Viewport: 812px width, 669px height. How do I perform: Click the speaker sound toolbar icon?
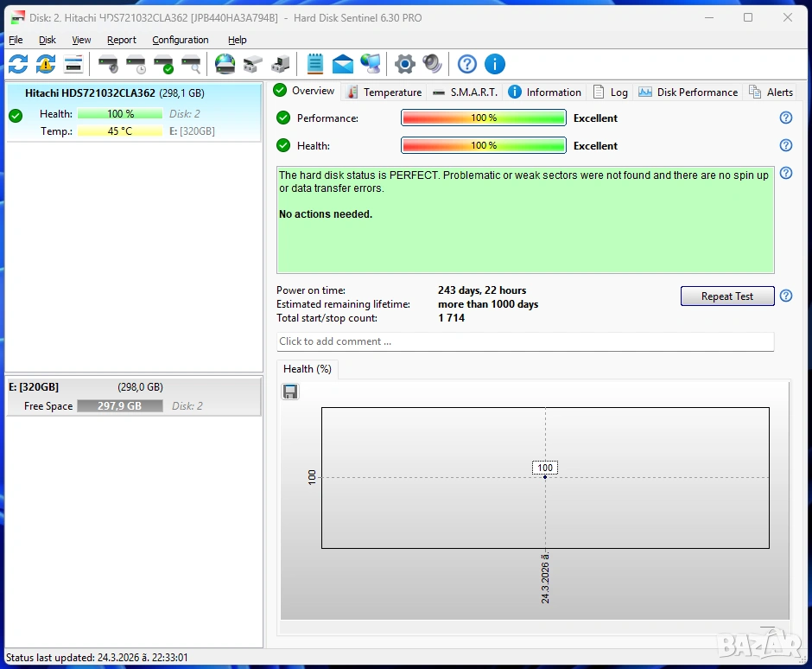tap(432, 64)
